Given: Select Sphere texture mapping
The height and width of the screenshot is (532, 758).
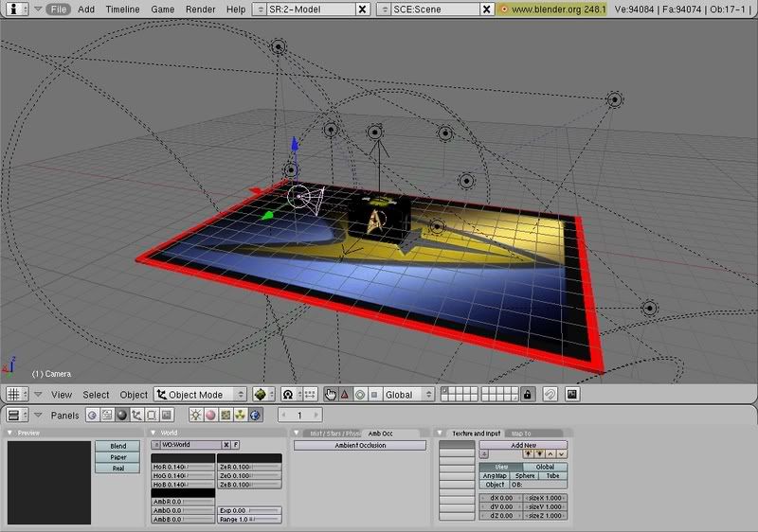Looking at the screenshot, I should point(525,475).
